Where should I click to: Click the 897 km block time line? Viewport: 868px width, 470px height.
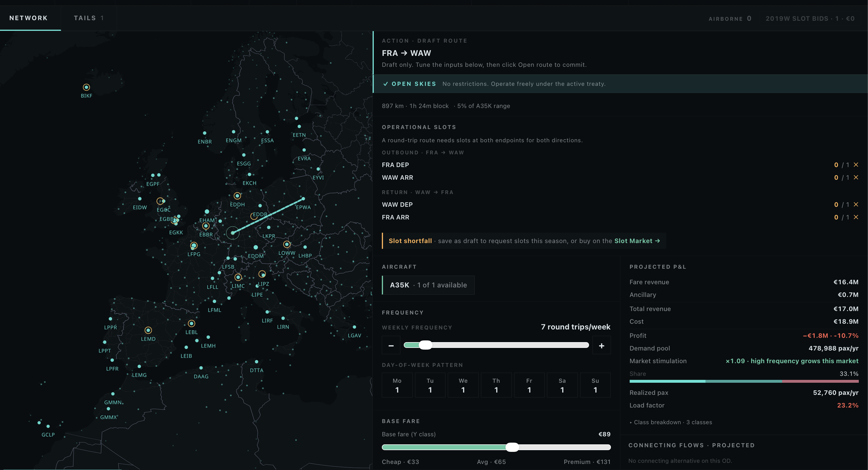[x=446, y=106]
